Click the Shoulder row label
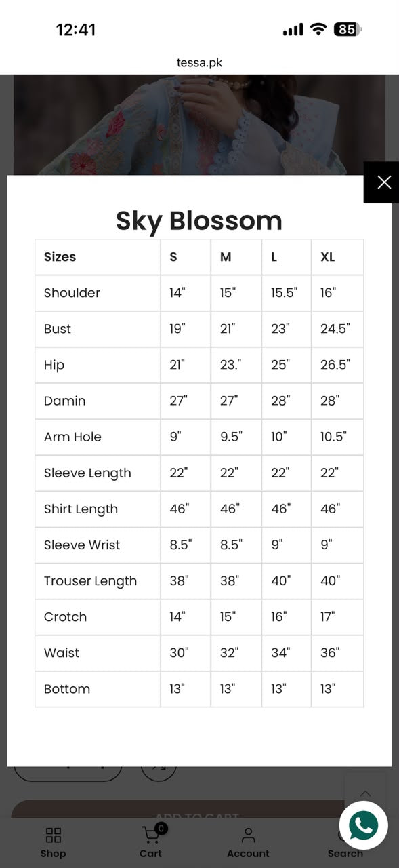Image resolution: width=399 pixels, height=868 pixels. [x=72, y=293]
